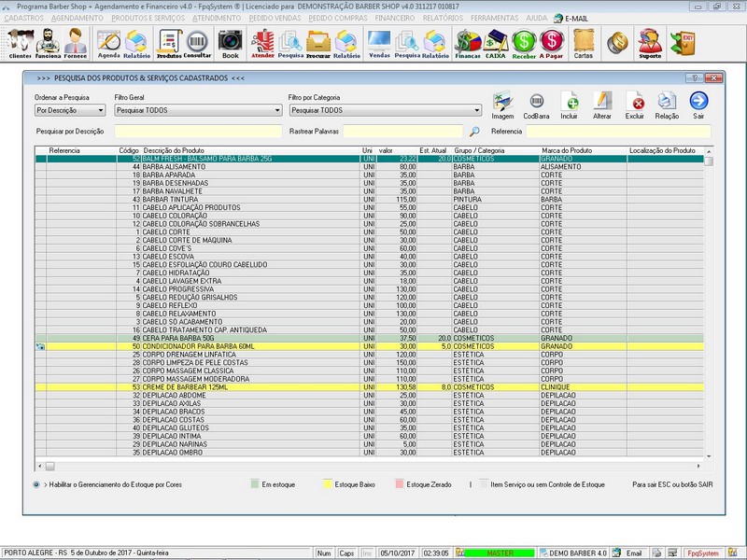The image size is (747, 560).
Task: Click the Sair exit arrow icon
Action: tap(698, 105)
